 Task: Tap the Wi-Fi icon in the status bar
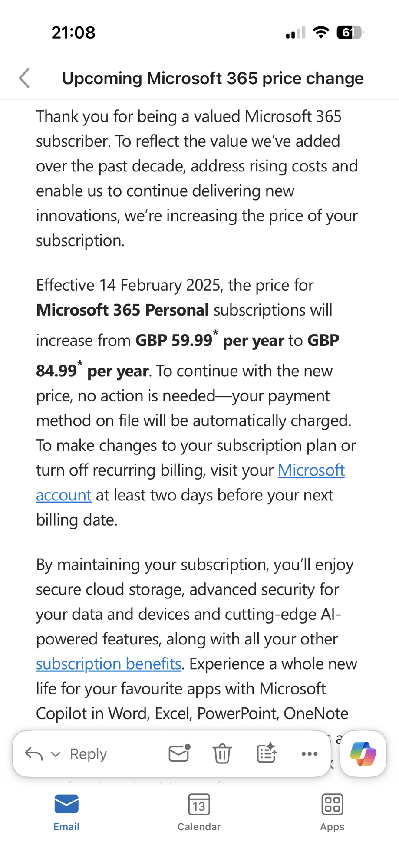click(321, 33)
